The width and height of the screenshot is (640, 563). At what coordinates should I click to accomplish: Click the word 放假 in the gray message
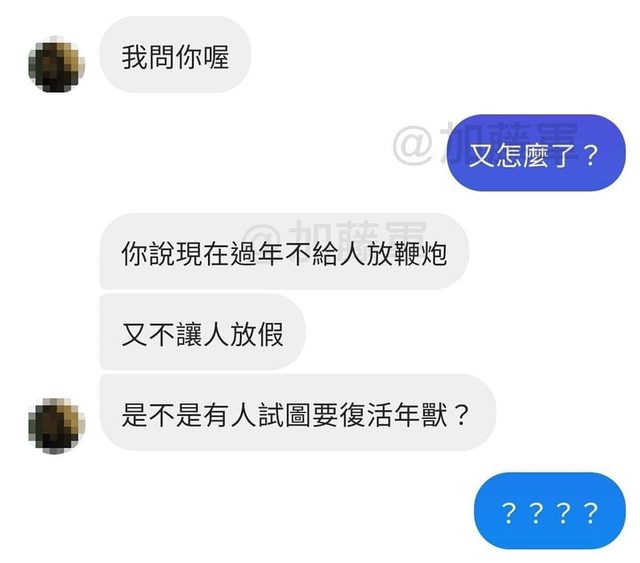[257, 334]
